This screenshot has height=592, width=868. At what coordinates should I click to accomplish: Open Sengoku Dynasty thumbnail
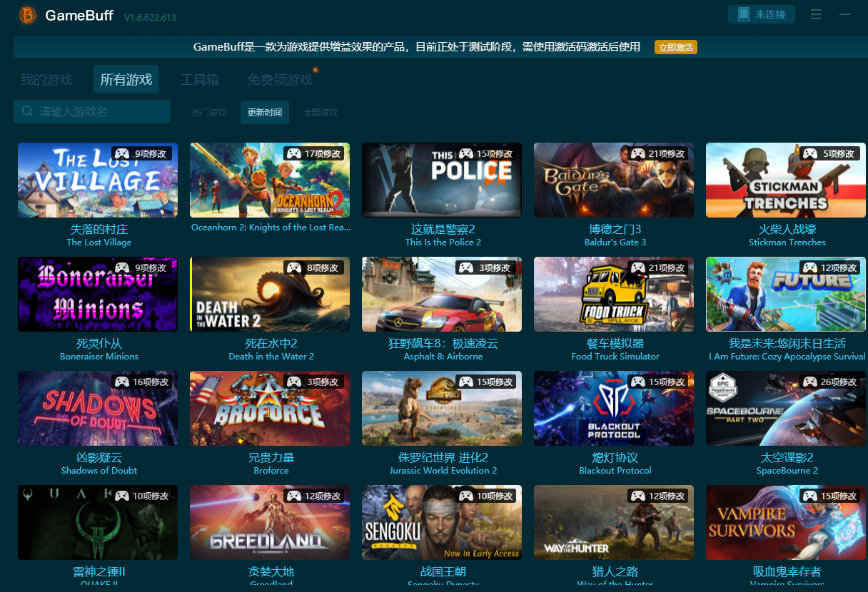(x=442, y=522)
